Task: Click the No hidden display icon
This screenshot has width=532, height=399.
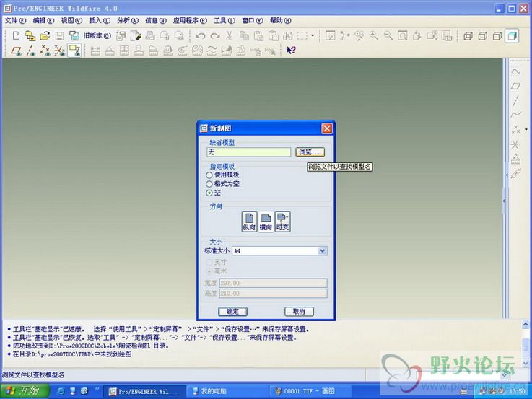Action: pyautogui.click(x=497, y=35)
